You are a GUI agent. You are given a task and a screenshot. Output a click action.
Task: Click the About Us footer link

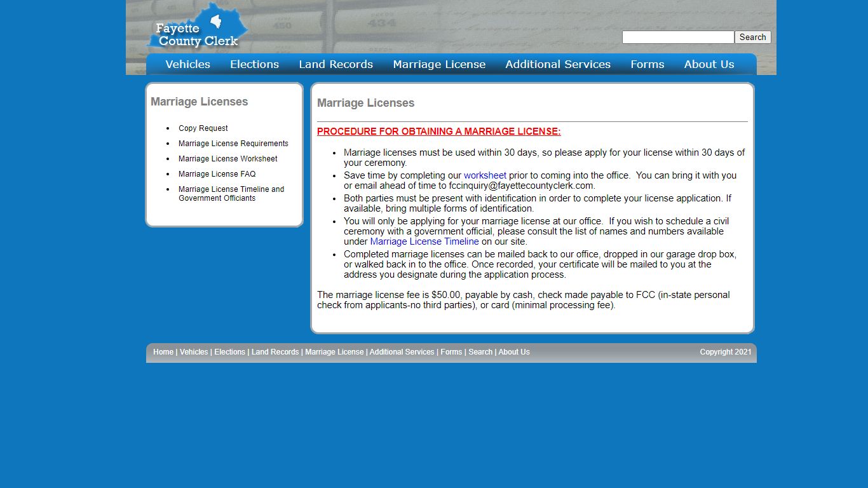514,352
